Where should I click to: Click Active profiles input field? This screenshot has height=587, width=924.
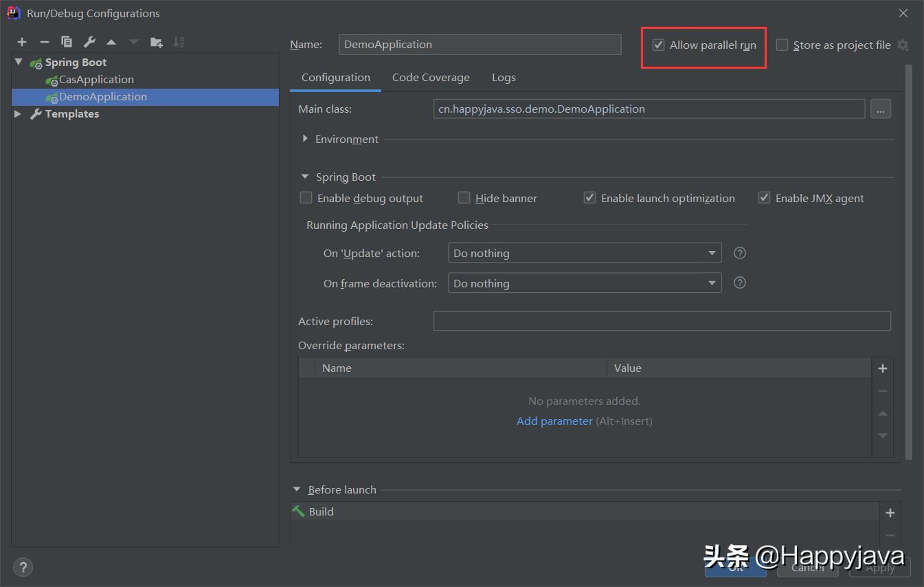[x=662, y=321]
